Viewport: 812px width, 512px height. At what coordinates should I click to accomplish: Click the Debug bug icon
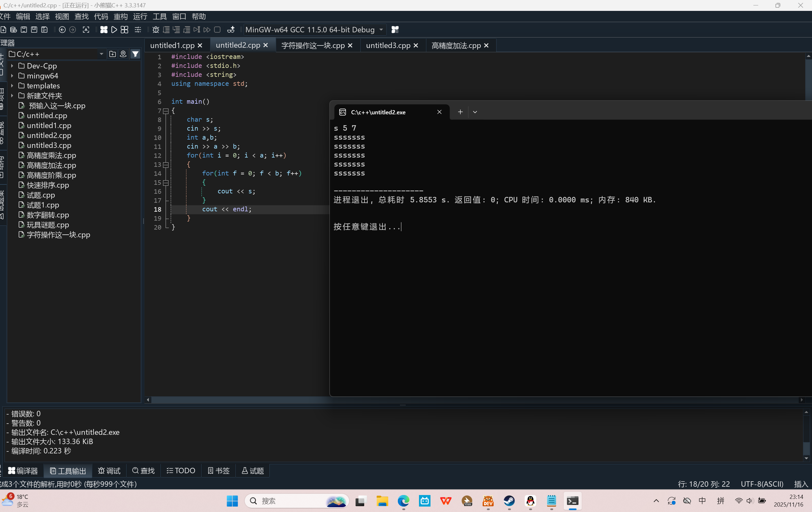click(155, 30)
